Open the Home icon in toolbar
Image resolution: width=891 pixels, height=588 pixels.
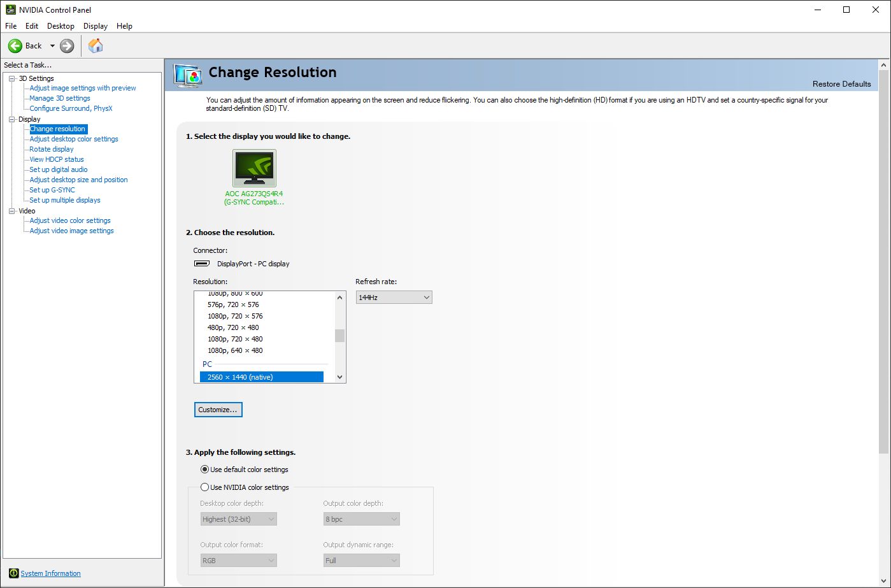(x=96, y=45)
